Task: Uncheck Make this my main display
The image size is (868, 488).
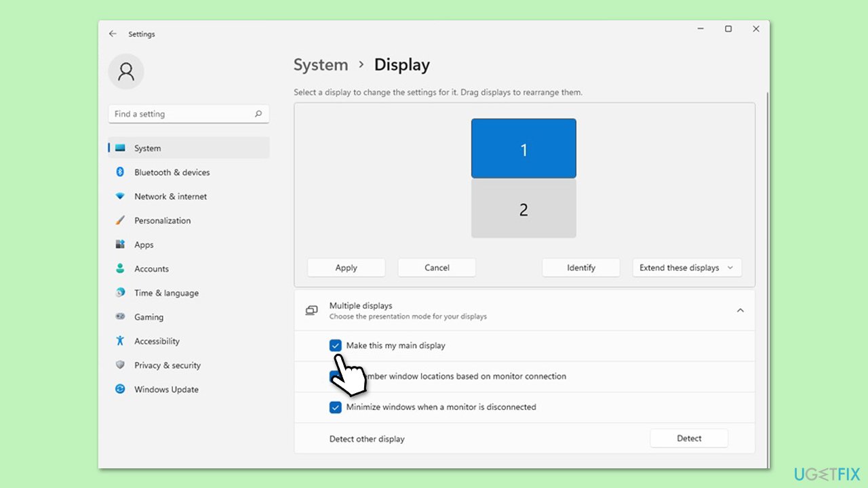Action: [336, 346]
